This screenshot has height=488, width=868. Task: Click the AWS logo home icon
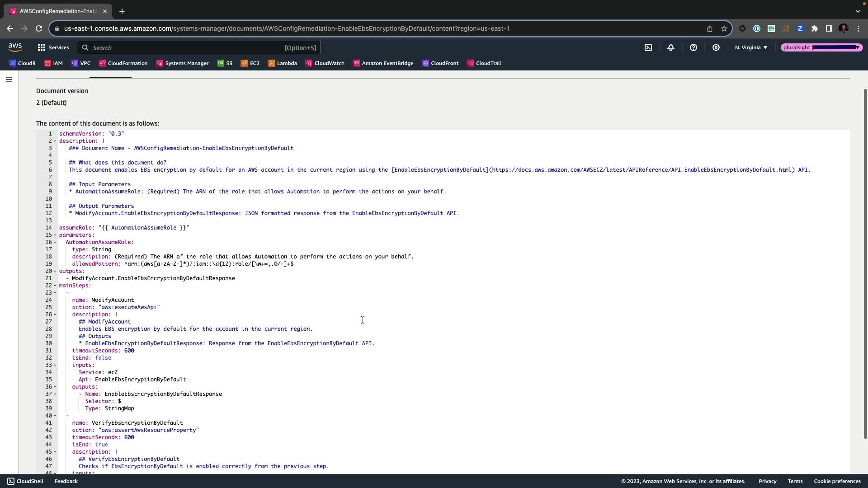pyautogui.click(x=15, y=47)
